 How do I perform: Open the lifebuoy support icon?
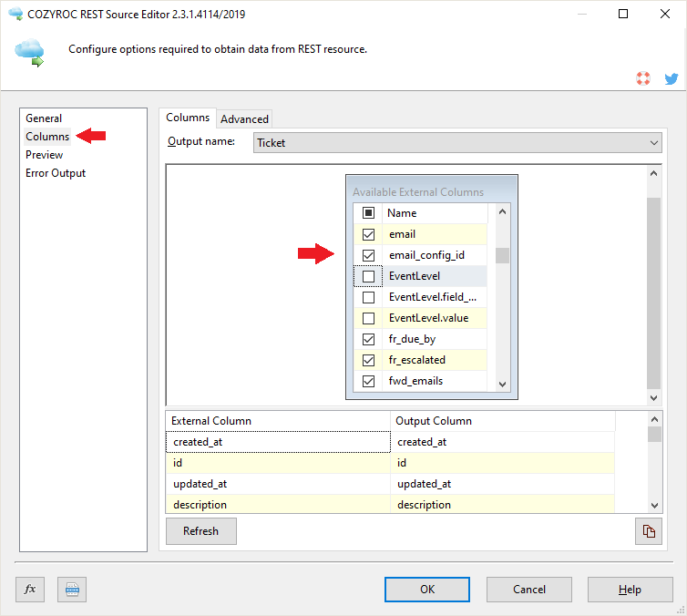click(x=644, y=79)
